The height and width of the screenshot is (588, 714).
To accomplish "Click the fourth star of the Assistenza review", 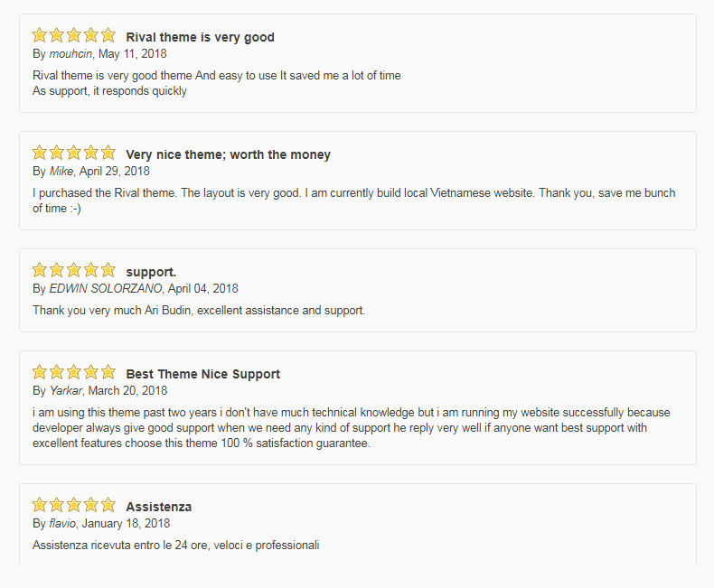I will pyautogui.click(x=91, y=505).
